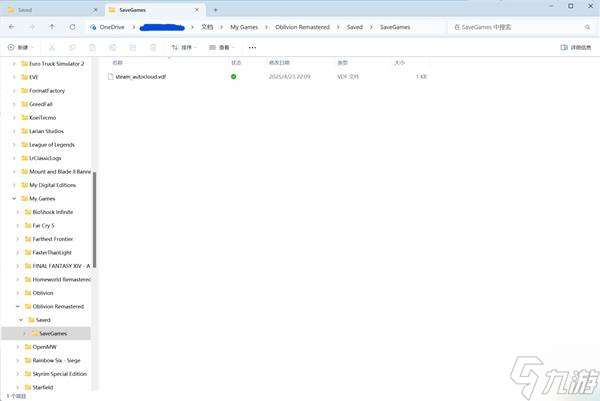Select the GreedFall folder in the tree
The image size is (600, 401).
point(41,104)
